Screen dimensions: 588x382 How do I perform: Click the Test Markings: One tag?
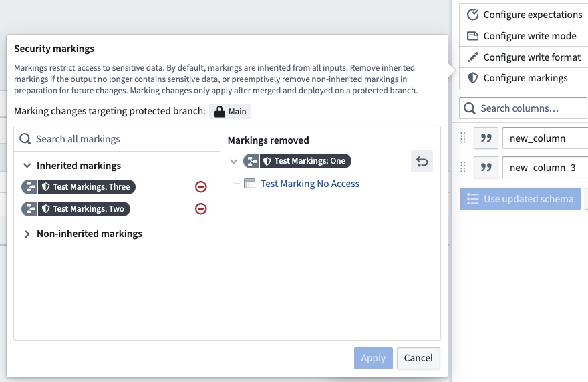[x=297, y=161]
